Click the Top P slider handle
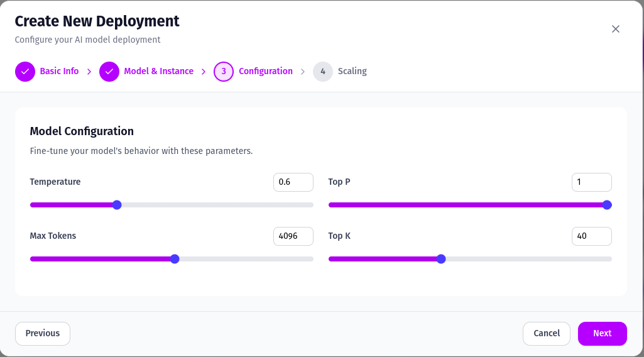This screenshot has width=644, height=357. (607, 205)
